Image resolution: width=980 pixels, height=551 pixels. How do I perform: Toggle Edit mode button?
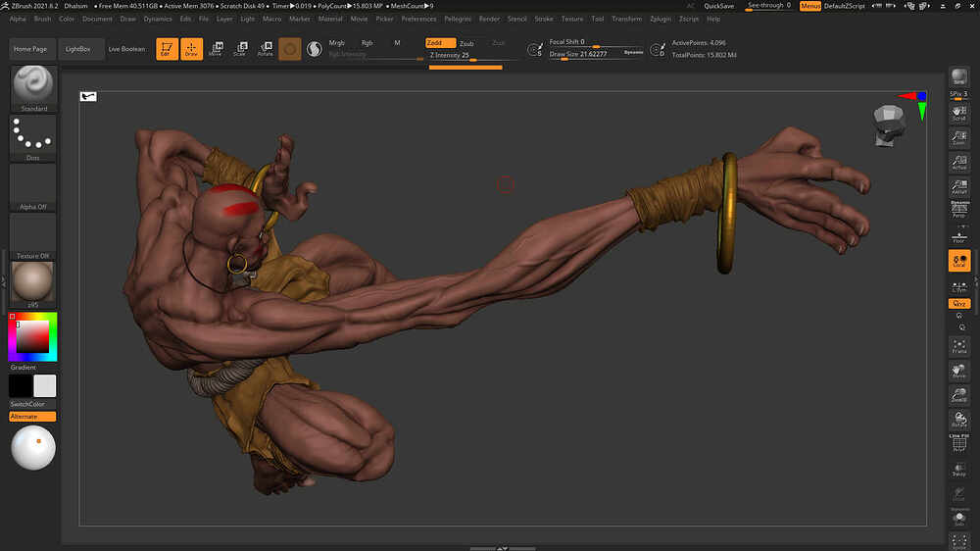coord(167,49)
